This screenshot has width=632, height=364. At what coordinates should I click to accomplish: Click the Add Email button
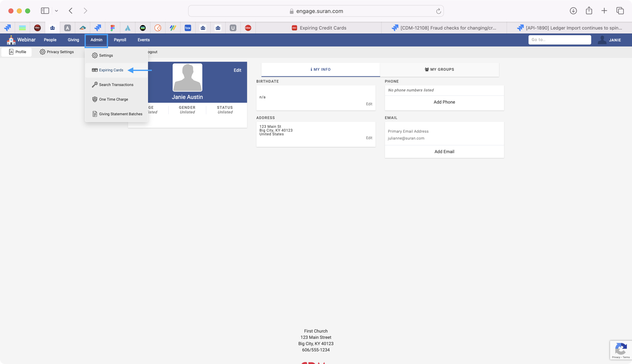tap(444, 151)
